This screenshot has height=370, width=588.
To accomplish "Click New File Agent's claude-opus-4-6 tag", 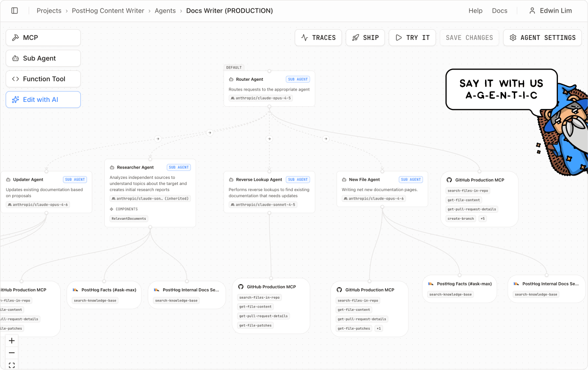I will coord(374,199).
